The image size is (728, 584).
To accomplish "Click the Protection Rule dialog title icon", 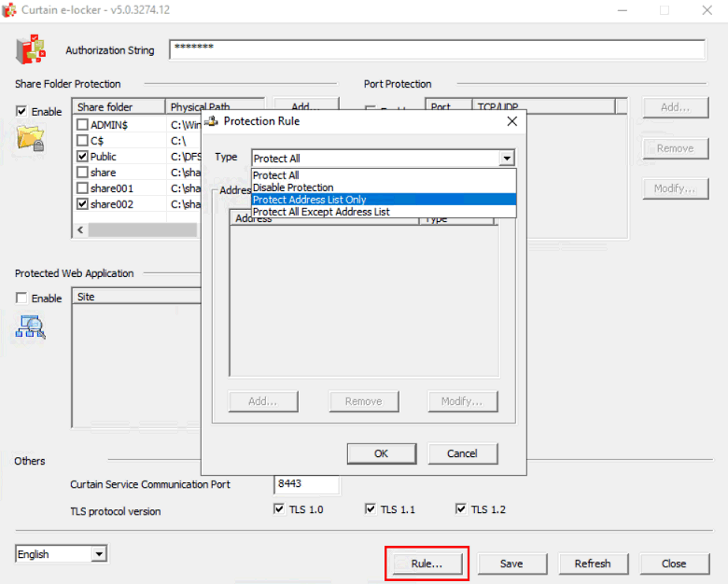I will (x=211, y=121).
